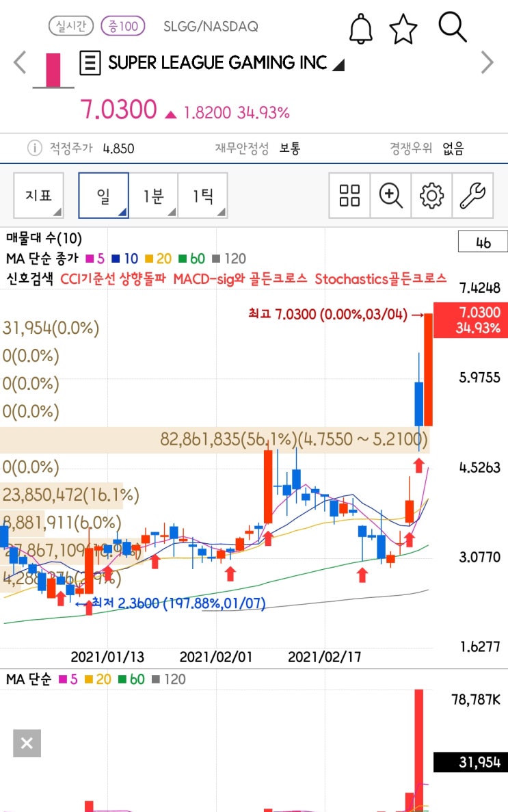508x812 pixels.
Task: Tap the 매물대 수(10) label
Action: [44, 238]
